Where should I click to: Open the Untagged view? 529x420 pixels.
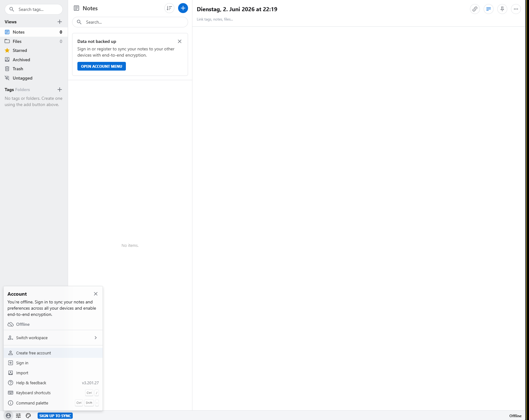(x=34, y=78)
